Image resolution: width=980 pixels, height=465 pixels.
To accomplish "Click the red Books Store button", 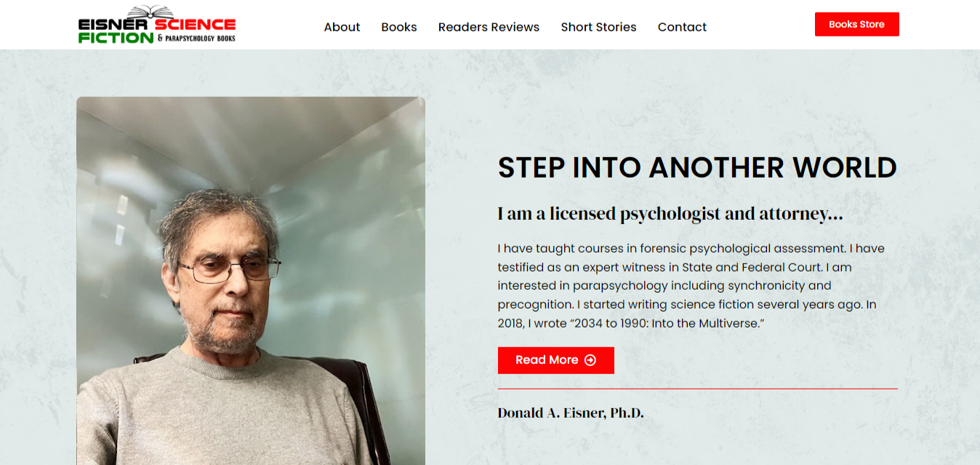I will point(856,24).
